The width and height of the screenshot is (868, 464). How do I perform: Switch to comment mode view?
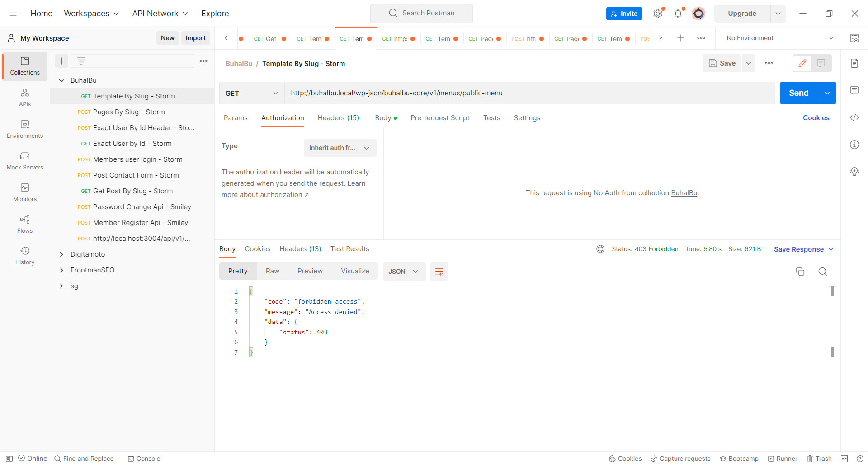pos(821,63)
